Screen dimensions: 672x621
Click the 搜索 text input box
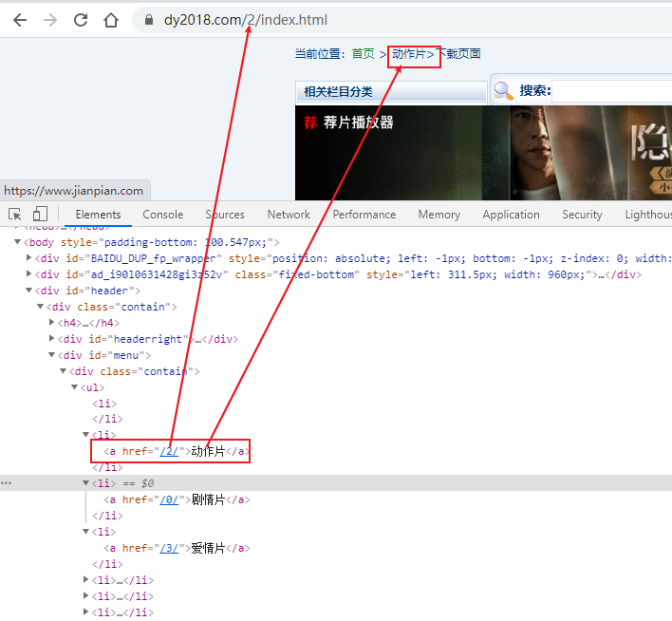click(x=611, y=91)
